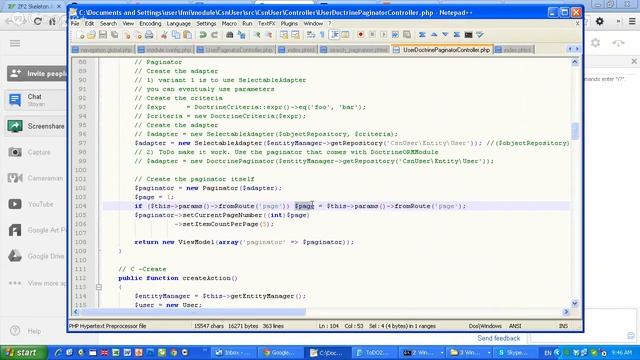
Task: Click the hamburger icon in Hangouts sidebar
Action: coord(15,43)
